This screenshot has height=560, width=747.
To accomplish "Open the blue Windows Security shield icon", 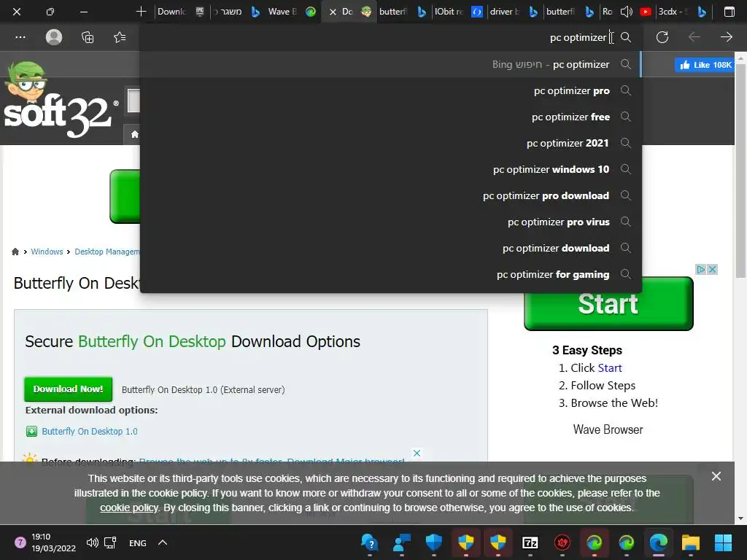I will pyautogui.click(x=433, y=542).
